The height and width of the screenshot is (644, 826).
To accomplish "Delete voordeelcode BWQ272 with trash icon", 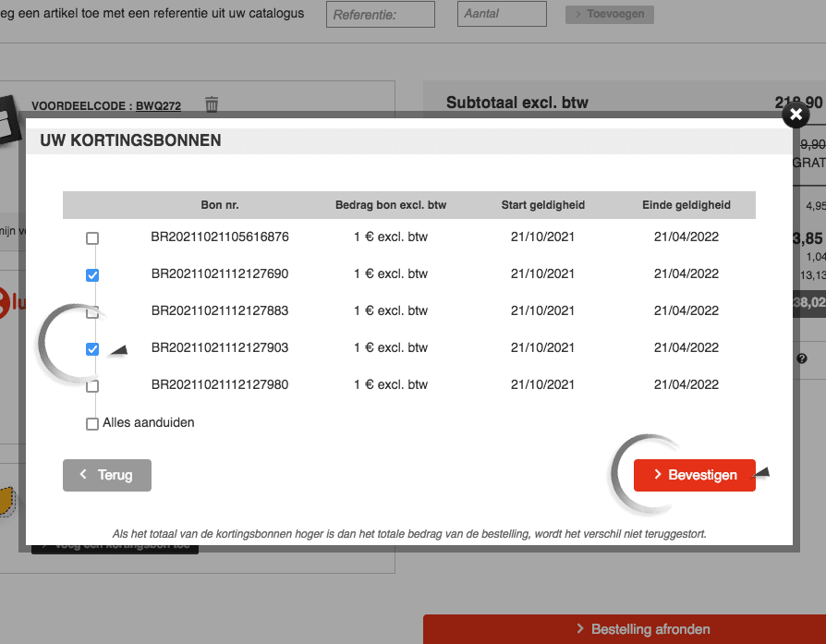I will coord(212,104).
